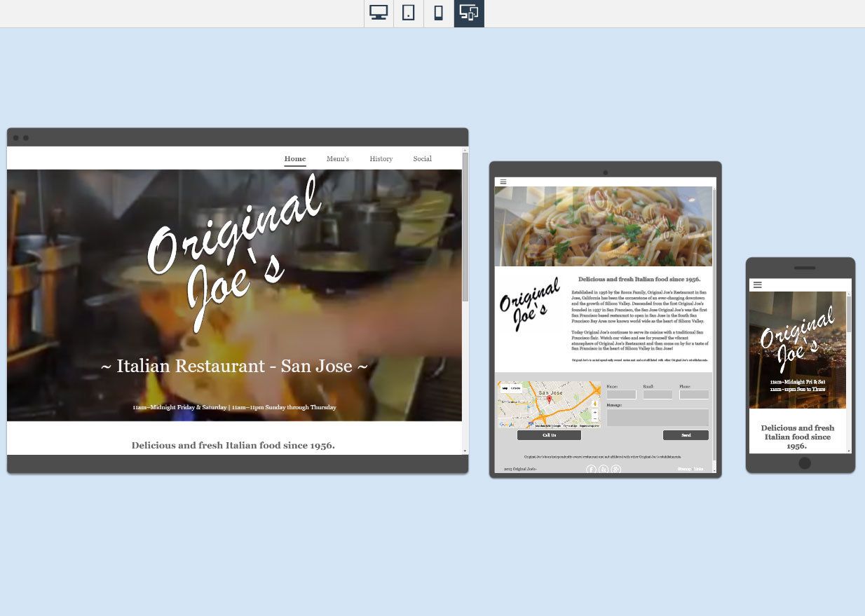Select the tablet preview icon

tap(409, 13)
